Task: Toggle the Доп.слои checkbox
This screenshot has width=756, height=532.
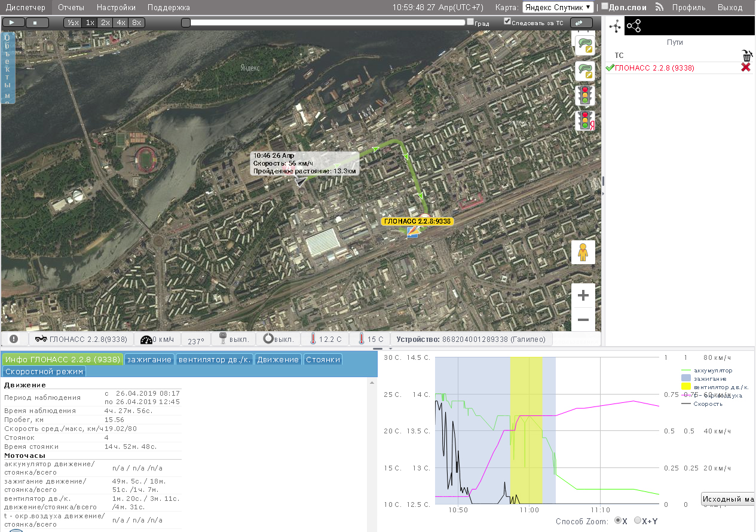Action: coord(605,7)
